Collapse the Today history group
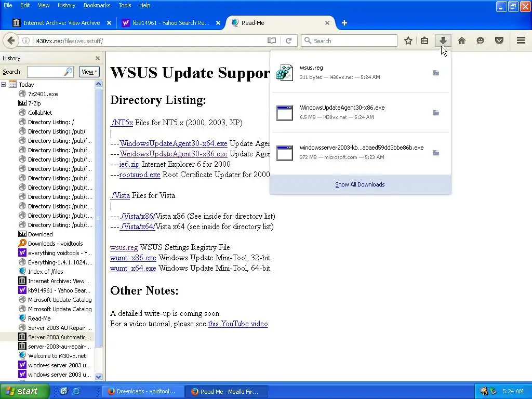Viewport: 532px width, 399px height. click(4, 85)
